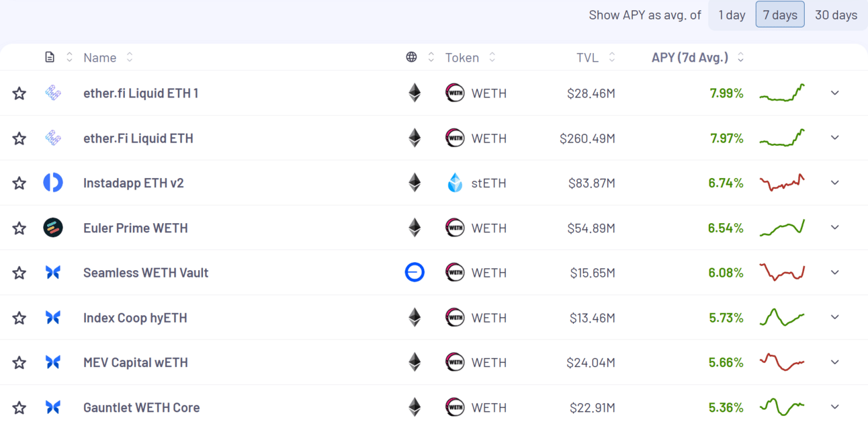Click the globe network column icon
The width and height of the screenshot is (868, 422).
coord(412,57)
